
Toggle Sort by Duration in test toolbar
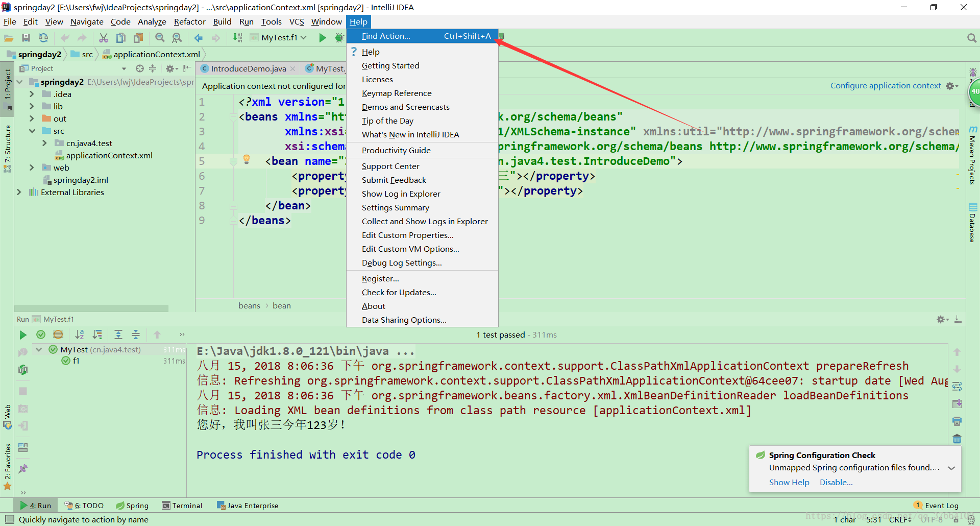(97, 334)
